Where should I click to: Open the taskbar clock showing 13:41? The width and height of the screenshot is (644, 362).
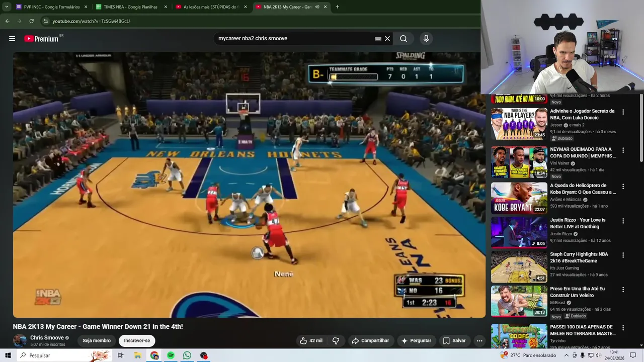(x=614, y=355)
